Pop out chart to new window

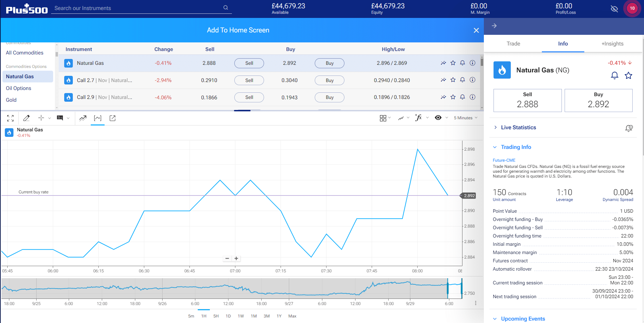tap(113, 118)
